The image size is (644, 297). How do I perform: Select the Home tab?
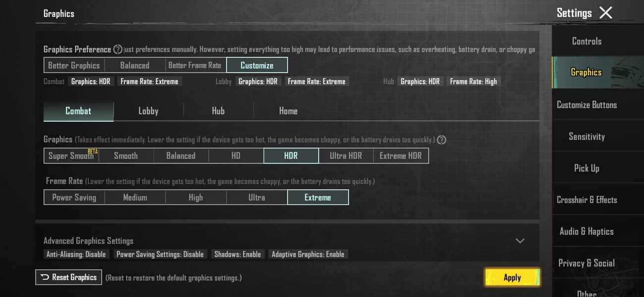click(288, 111)
